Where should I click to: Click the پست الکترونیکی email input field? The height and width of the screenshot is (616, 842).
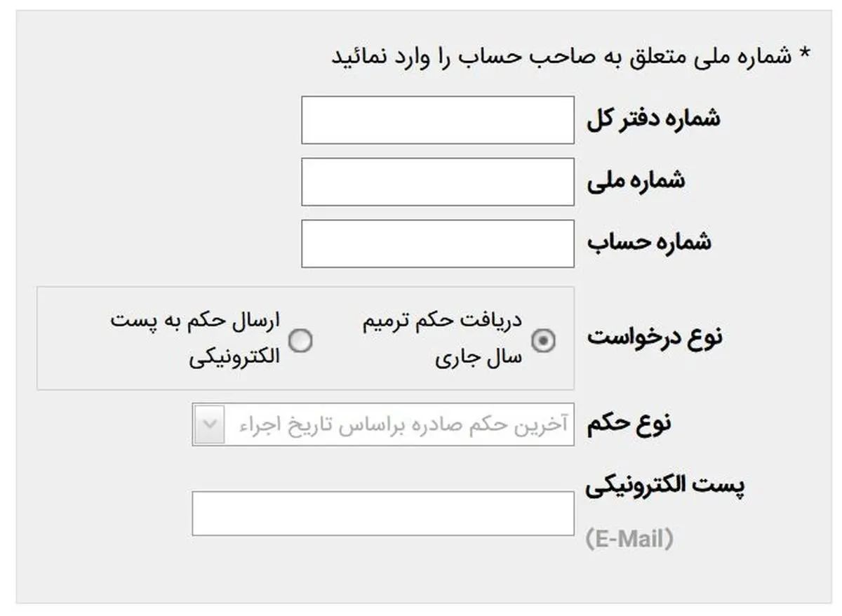coord(382,514)
